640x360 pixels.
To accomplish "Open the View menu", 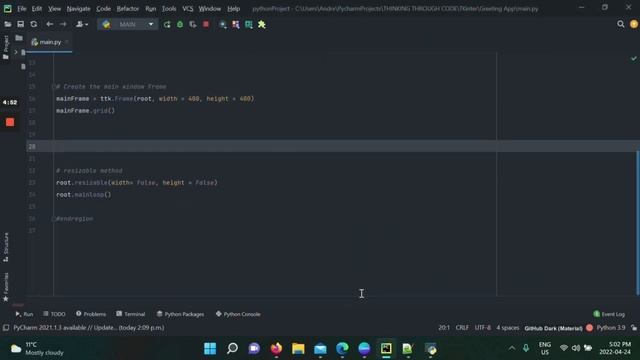I will [55, 9].
